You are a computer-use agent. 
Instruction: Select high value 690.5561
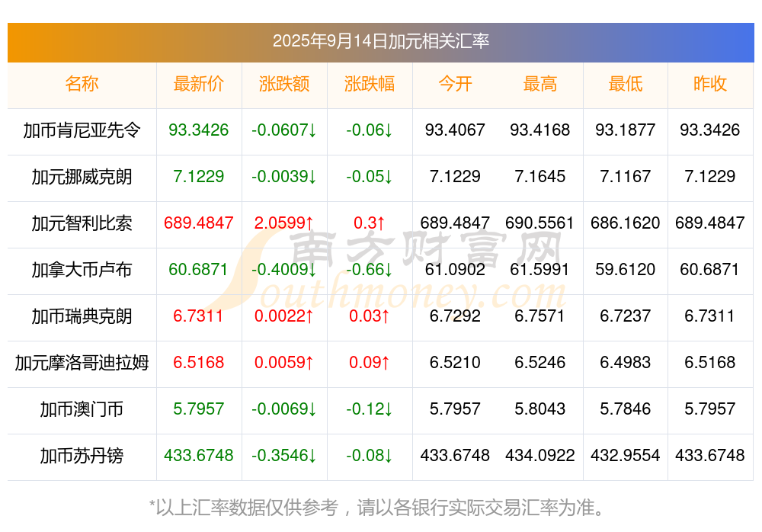[x=540, y=223]
